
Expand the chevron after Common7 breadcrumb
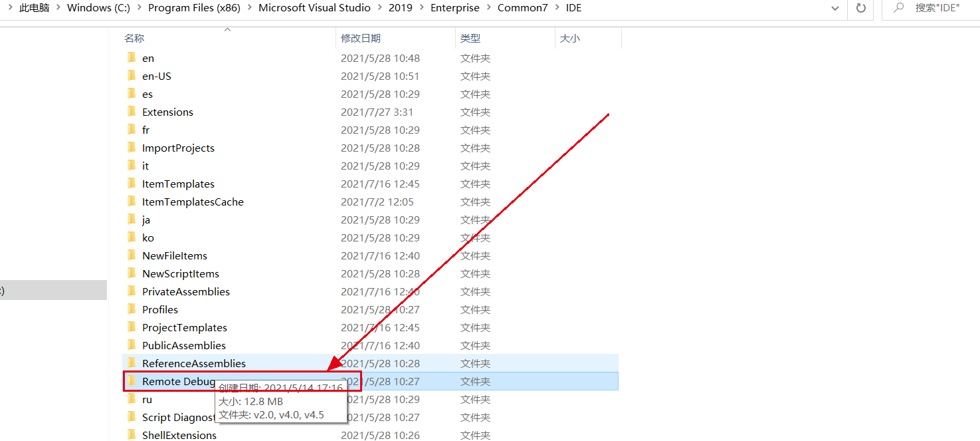tap(557, 8)
